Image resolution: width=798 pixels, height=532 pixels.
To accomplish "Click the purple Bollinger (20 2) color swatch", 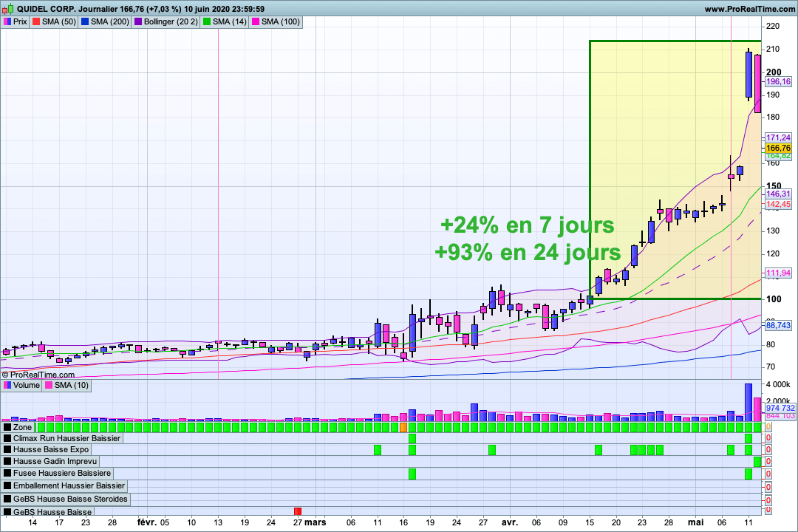I will [138, 22].
